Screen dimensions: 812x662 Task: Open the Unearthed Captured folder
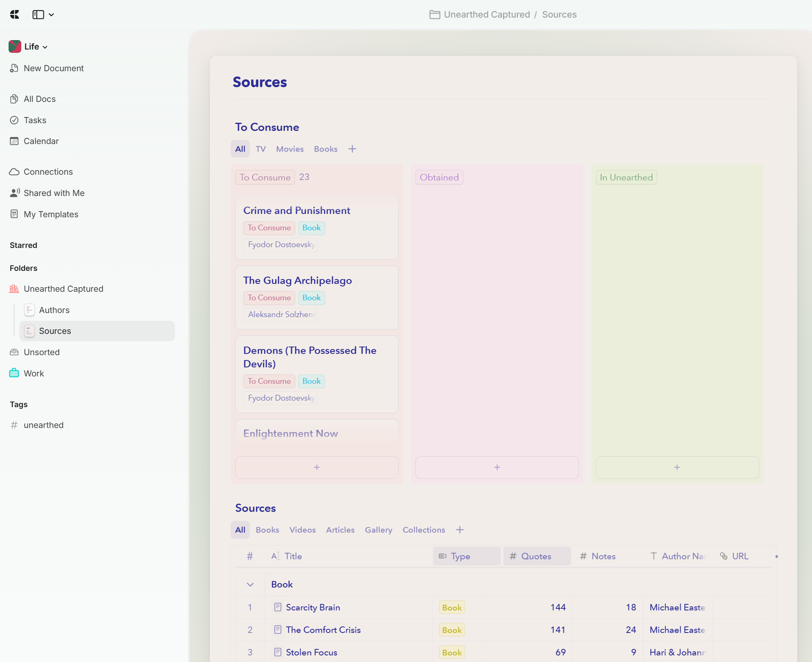63,289
